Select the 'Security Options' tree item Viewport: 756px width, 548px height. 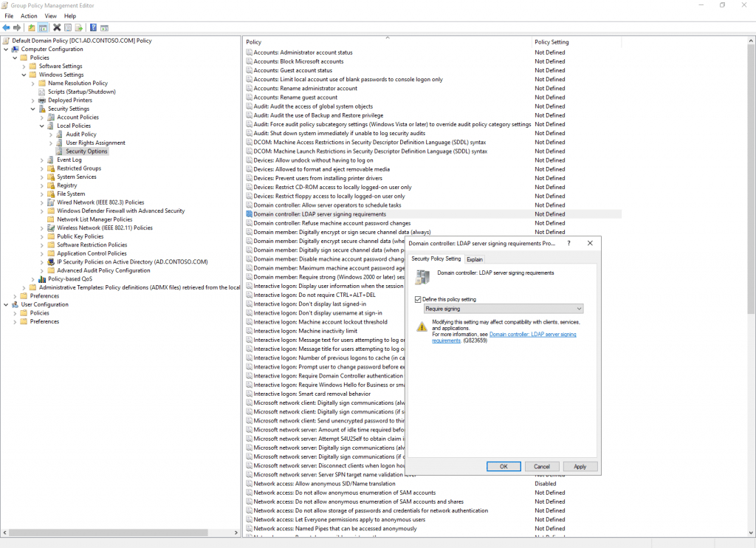click(x=86, y=151)
